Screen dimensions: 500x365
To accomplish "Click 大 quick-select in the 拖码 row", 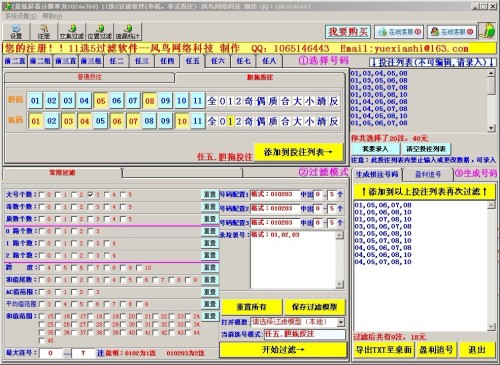I will tap(297, 121).
